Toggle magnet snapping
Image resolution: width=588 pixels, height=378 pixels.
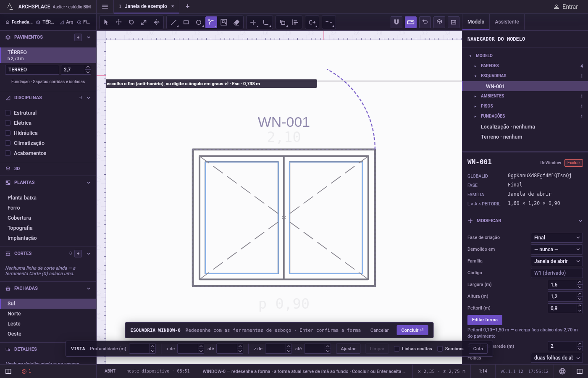click(396, 22)
